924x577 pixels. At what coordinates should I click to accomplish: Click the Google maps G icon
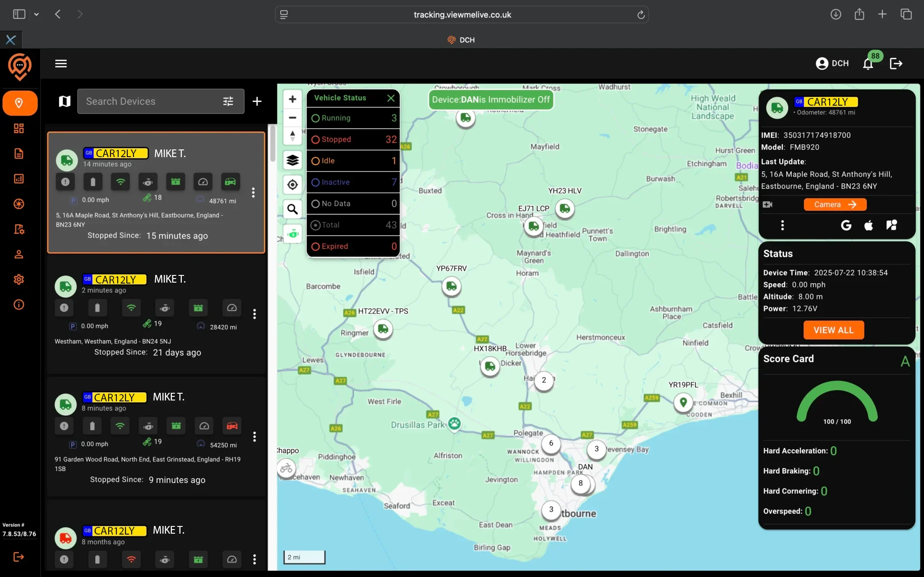pyautogui.click(x=846, y=225)
